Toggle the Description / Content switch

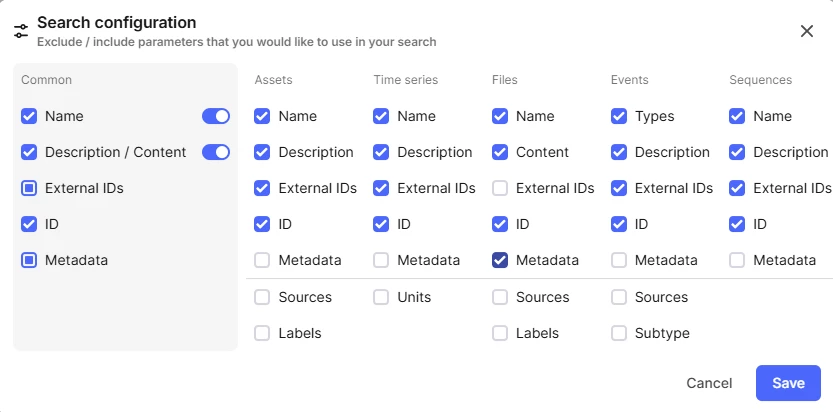click(216, 152)
